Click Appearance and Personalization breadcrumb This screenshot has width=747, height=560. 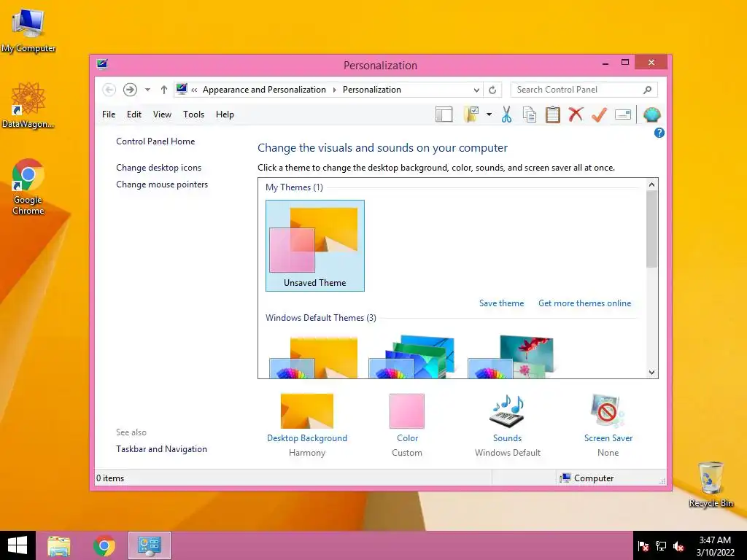click(x=264, y=90)
